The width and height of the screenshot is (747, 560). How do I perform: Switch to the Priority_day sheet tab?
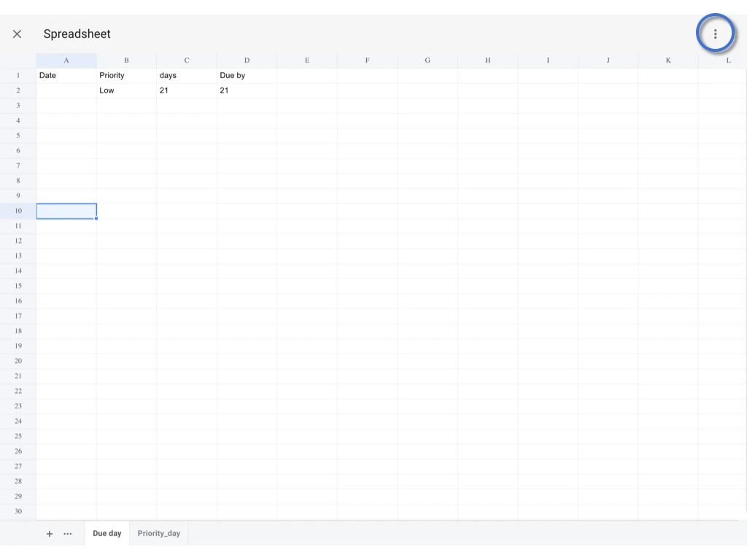tap(158, 533)
